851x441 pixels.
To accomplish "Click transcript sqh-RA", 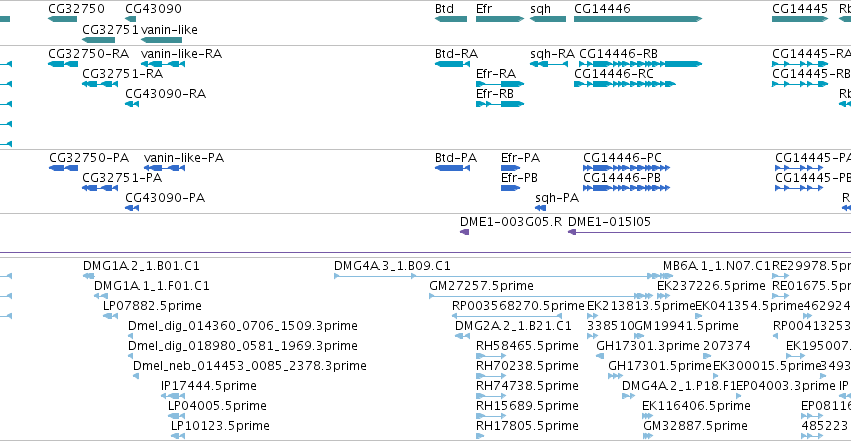I will 549,64.
